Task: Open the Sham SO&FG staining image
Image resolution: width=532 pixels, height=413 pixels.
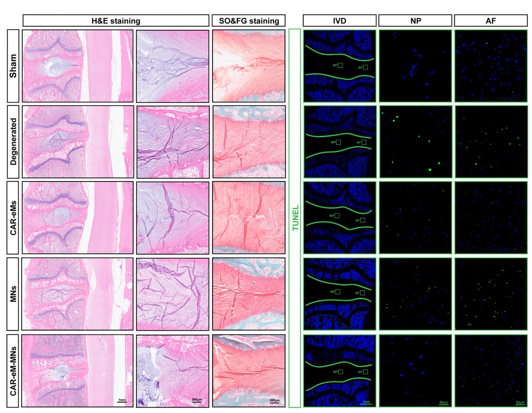Action: [249, 66]
